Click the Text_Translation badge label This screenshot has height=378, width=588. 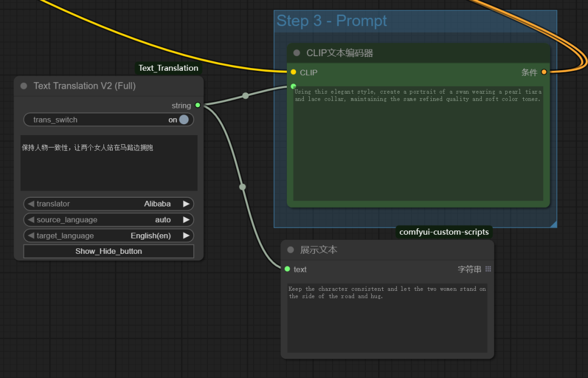pos(168,68)
